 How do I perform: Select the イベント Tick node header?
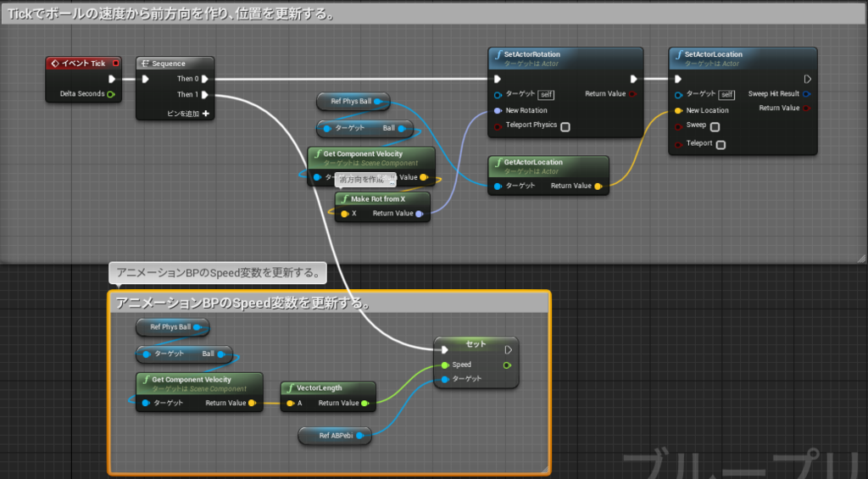[84, 63]
